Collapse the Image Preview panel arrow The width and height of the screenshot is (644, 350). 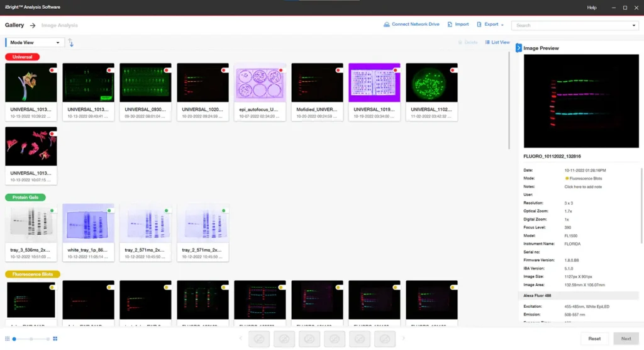519,48
